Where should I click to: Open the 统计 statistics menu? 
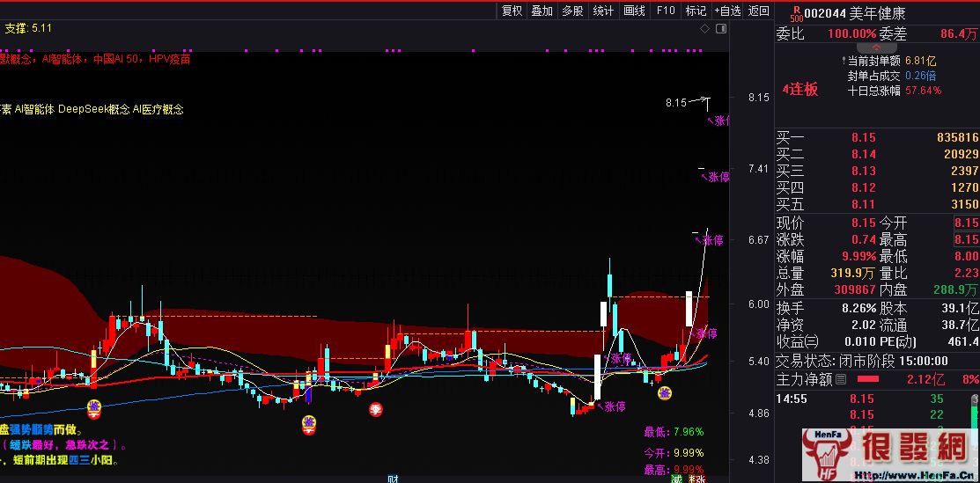coord(603,11)
